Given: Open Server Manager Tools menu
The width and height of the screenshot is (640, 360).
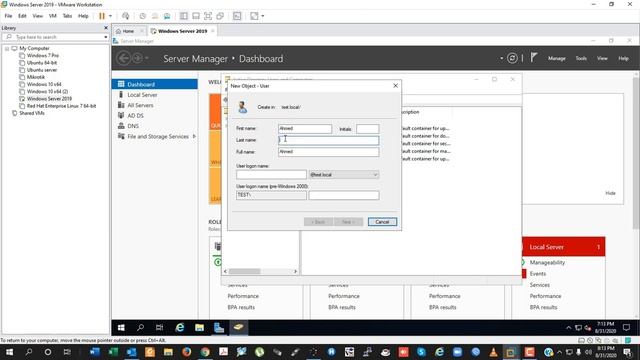Looking at the screenshot, I should [581, 58].
